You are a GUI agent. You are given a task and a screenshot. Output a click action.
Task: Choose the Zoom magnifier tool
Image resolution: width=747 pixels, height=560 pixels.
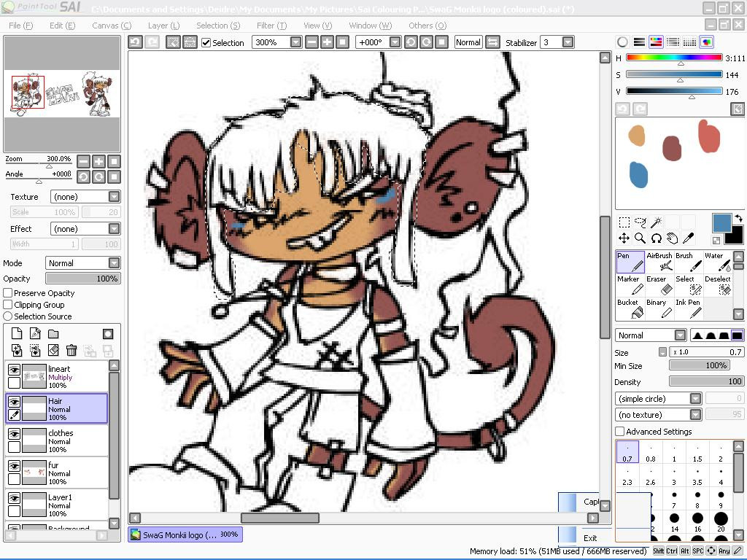[x=640, y=238]
